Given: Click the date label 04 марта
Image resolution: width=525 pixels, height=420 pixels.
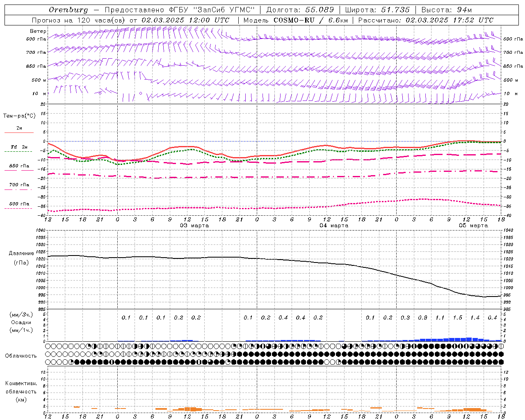Looking at the screenshot, I should tap(334, 226).
